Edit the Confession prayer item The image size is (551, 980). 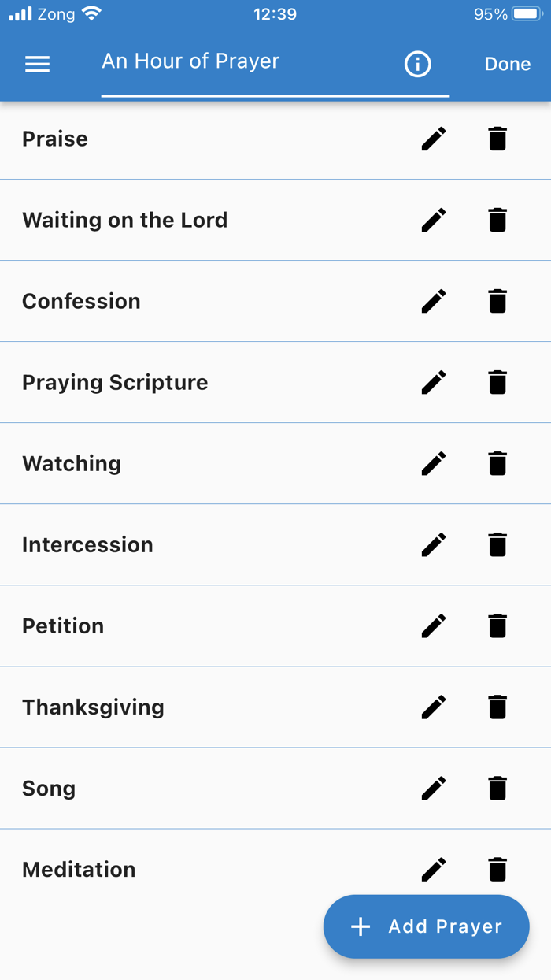(x=433, y=301)
